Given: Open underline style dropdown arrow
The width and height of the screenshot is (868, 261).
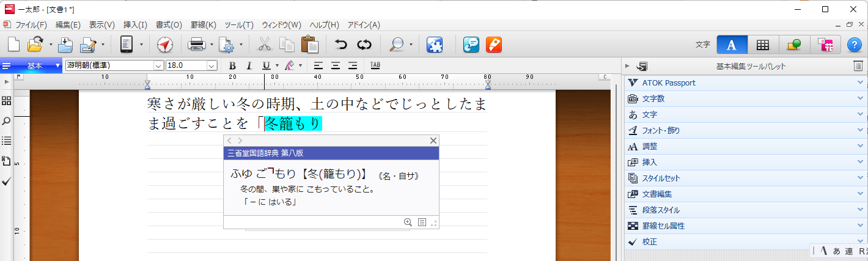Looking at the screenshot, I should pyautogui.click(x=277, y=65).
